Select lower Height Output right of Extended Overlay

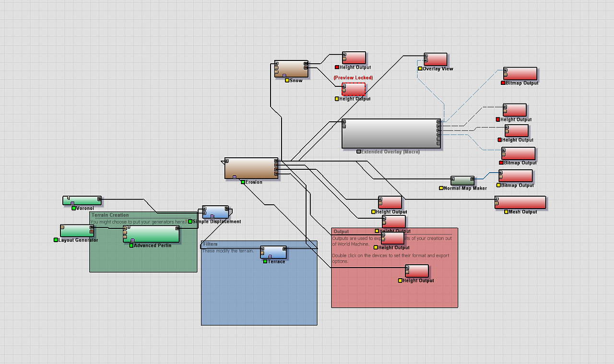[517, 131]
